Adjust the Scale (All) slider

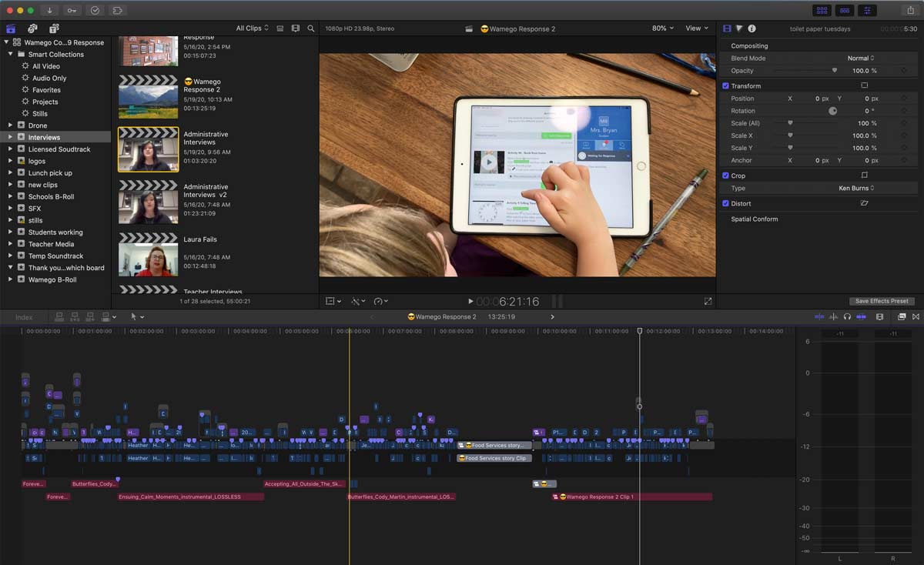click(790, 123)
